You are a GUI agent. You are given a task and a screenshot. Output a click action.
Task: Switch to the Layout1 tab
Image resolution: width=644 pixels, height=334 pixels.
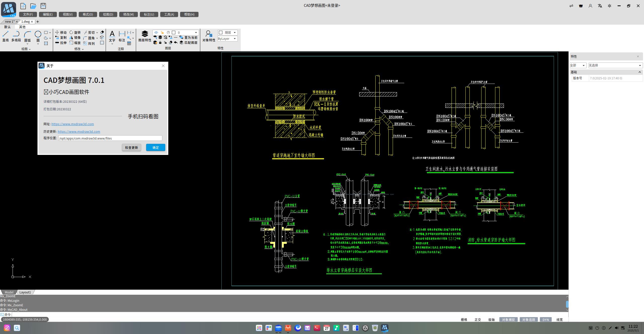(25, 292)
